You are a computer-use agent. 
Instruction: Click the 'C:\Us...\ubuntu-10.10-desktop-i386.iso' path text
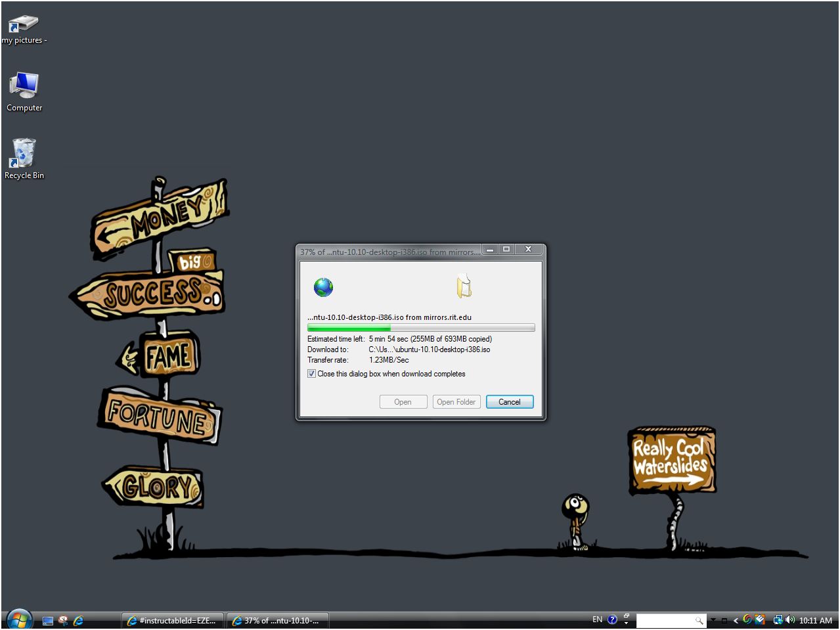[x=430, y=349]
